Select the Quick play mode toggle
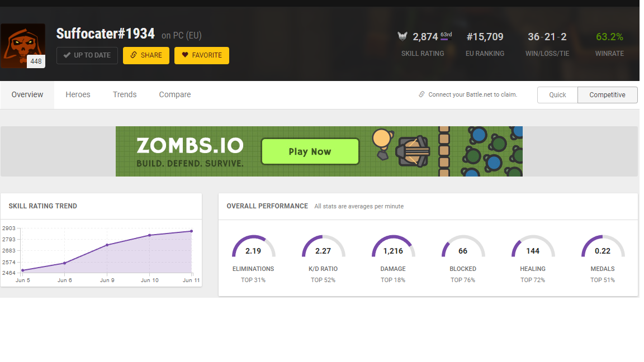644x362 pixels. [557, 95]
